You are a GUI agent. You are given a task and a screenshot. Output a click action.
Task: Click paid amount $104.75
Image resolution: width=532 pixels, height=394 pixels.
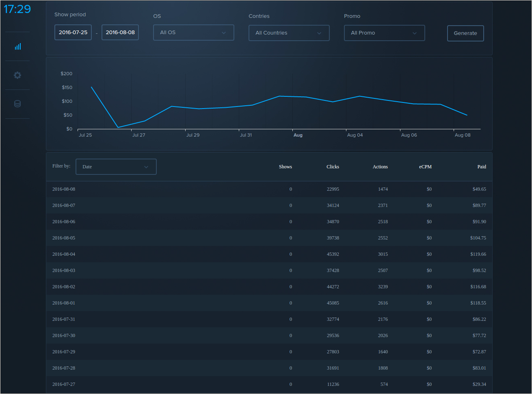point(478,238)
